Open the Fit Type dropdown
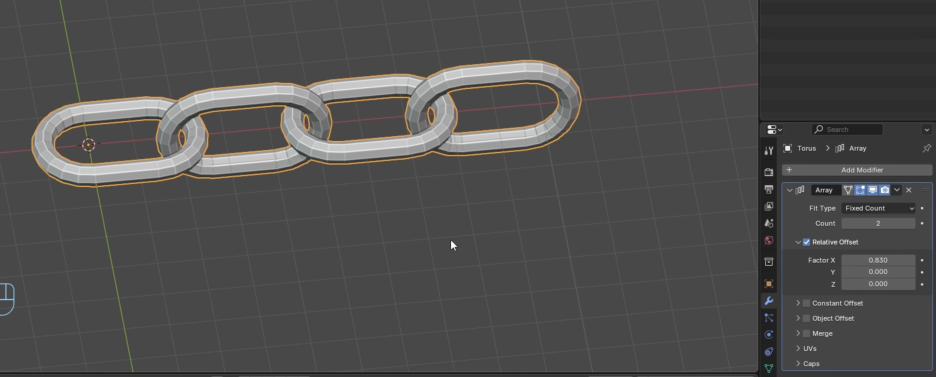Screen dimensions: 936x377 (878, 208)
